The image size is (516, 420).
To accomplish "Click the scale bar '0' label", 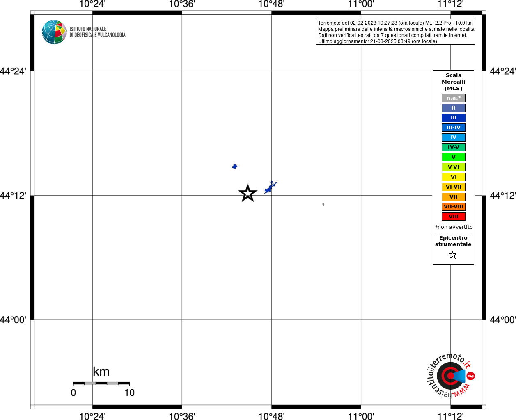I will [x=73, y=393].
